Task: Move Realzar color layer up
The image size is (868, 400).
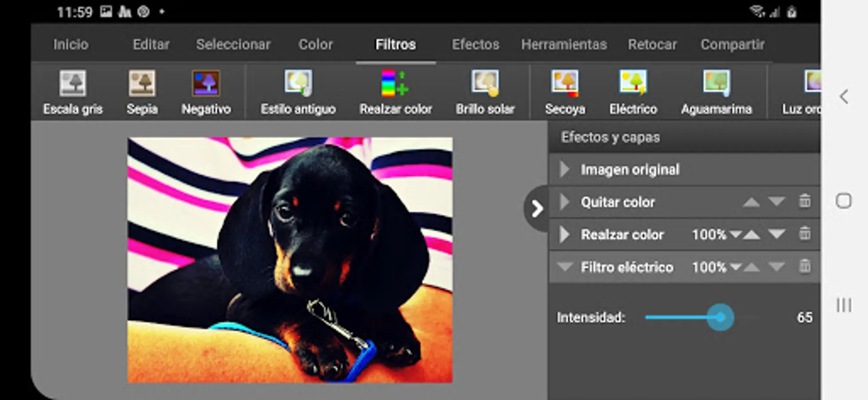Action: pos(751,234)
